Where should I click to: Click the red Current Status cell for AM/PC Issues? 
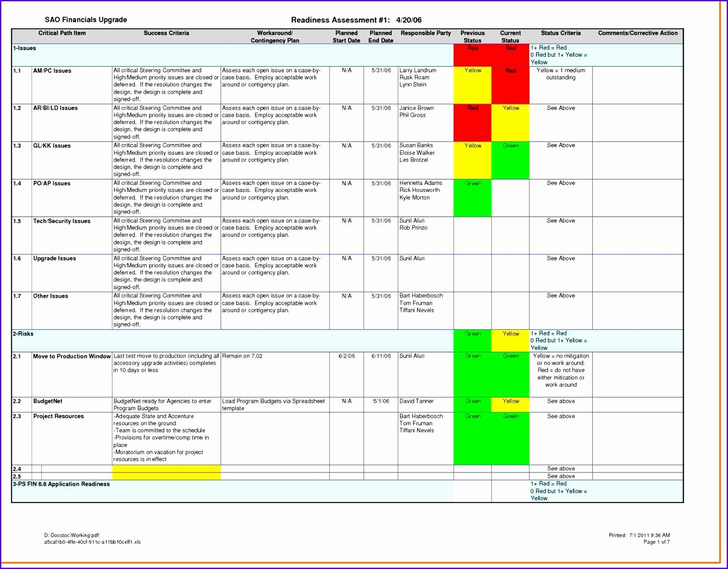510,84
